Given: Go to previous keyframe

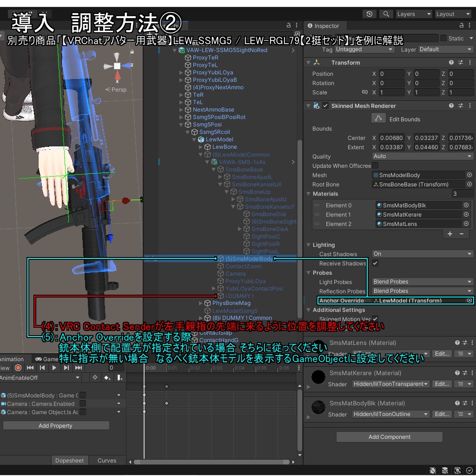Looking at the screenshot, I should pos(42,368).
